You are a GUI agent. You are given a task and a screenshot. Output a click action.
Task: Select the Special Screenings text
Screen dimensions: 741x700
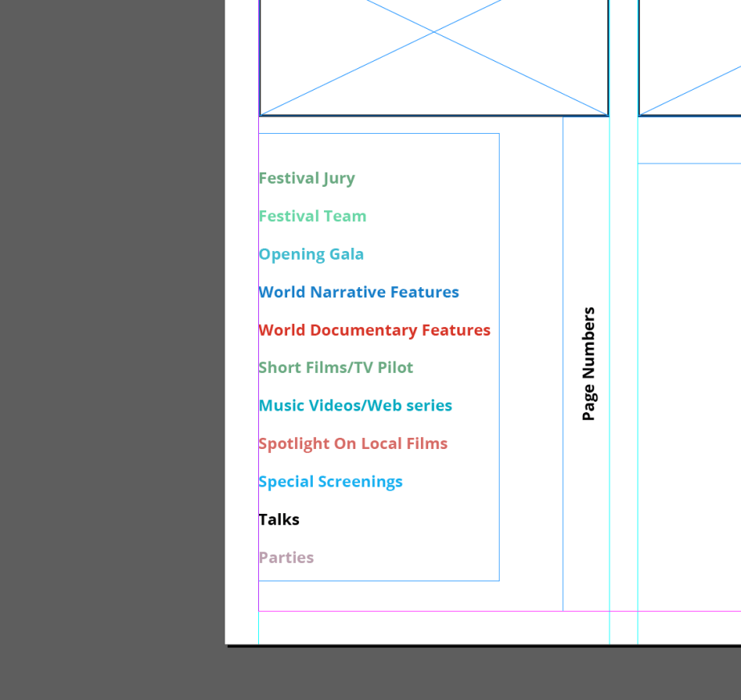(x=330, y=481)
